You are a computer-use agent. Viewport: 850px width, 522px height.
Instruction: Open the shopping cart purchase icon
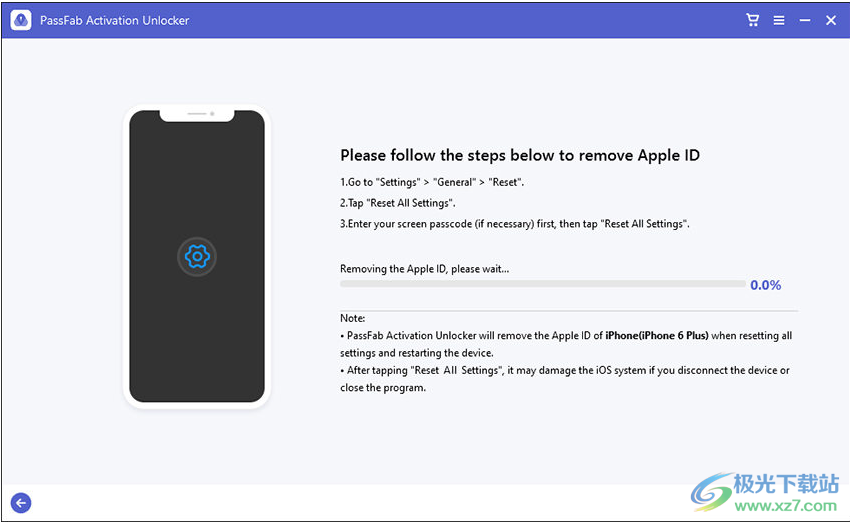tap(752, 20)
